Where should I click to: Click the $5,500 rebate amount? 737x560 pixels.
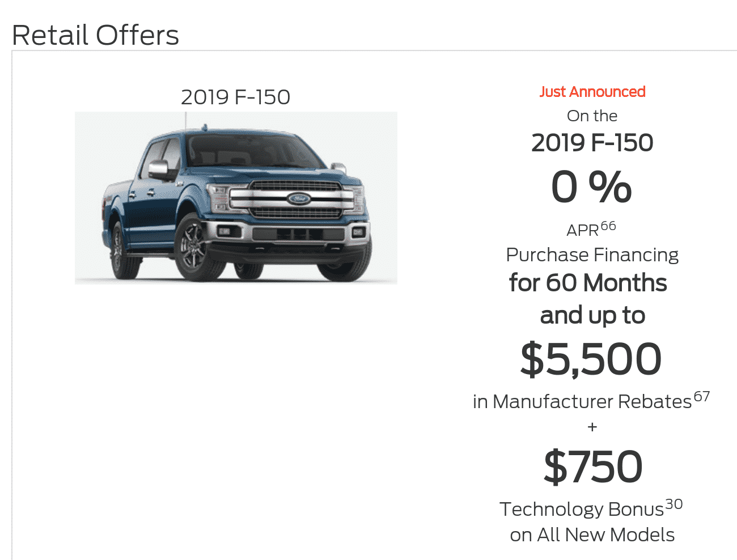pyautogui.click(x=591, y=359)
